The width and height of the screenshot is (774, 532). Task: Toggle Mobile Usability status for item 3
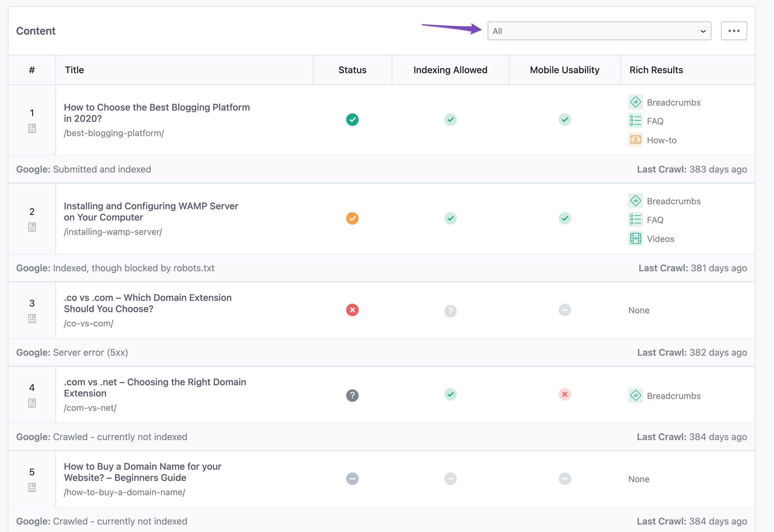pyautogui.click(x=565, y=310)
